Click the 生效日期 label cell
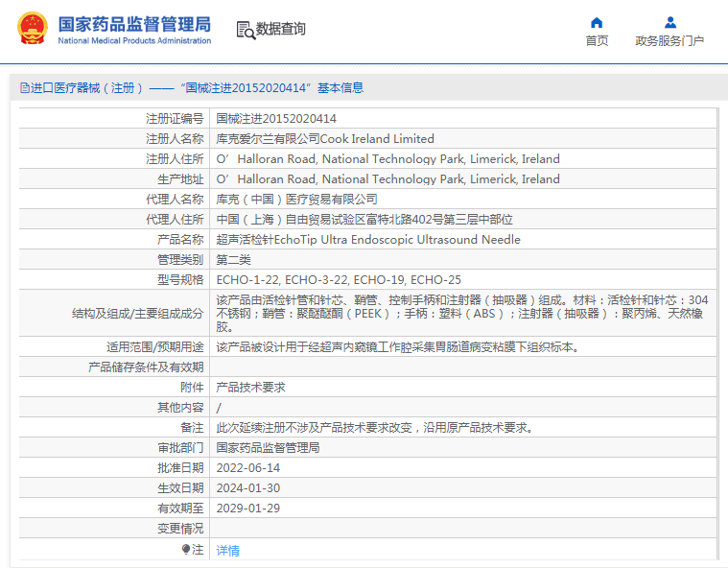The image size is (728, 568). (114, 488)
